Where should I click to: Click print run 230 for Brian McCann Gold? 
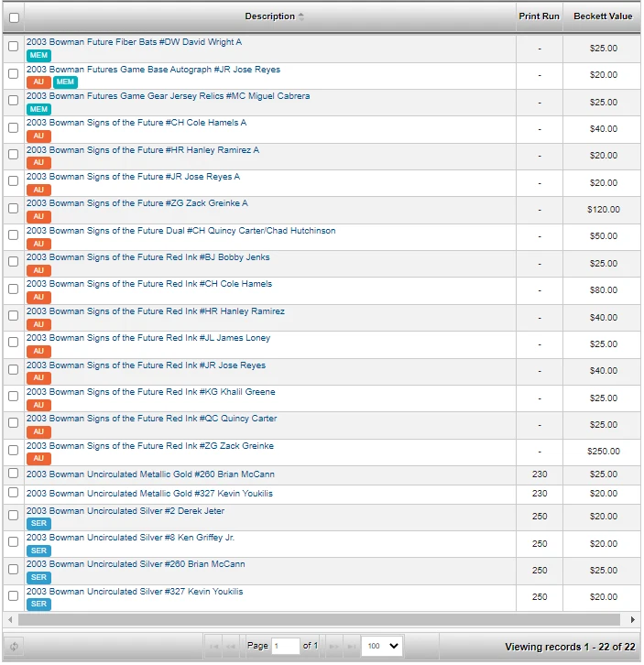[x=540, y=474]
